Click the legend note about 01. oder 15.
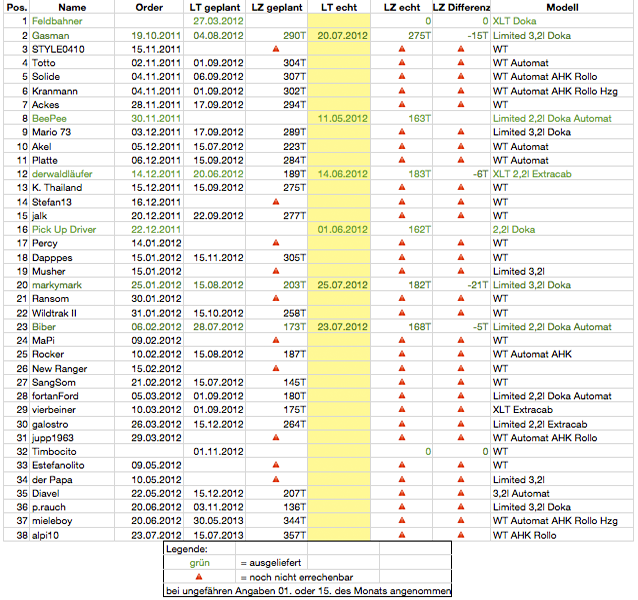 tap(308, 591)
